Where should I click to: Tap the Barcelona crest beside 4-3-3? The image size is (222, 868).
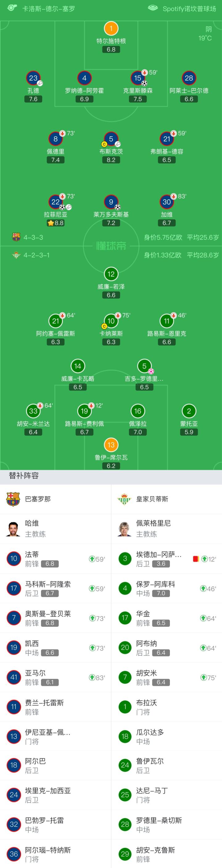point(16,237)
